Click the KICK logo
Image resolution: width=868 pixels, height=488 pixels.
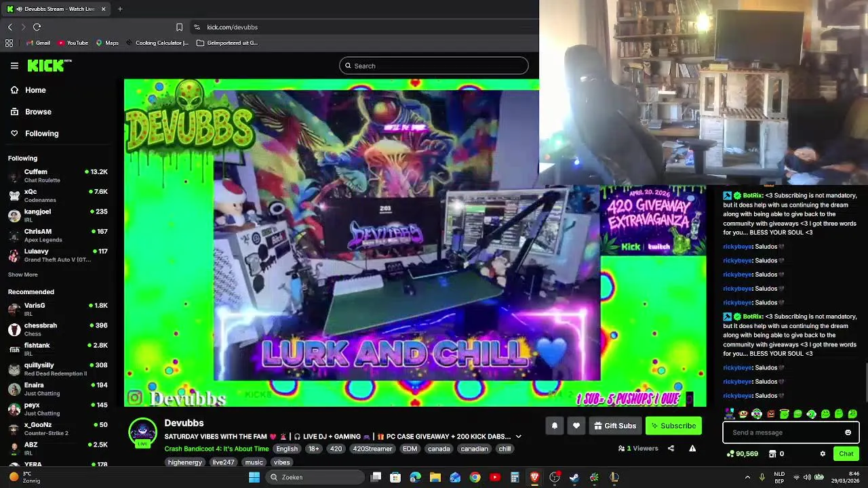49,65
